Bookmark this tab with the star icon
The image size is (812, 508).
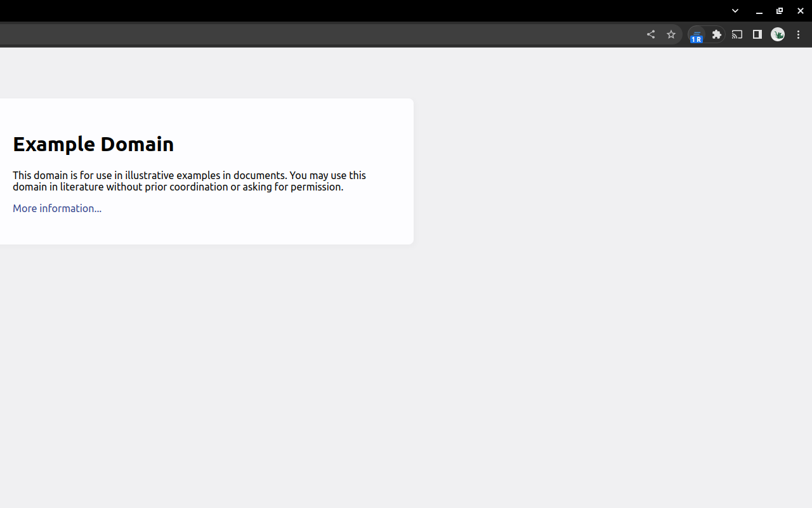click(x=671, y=35)
